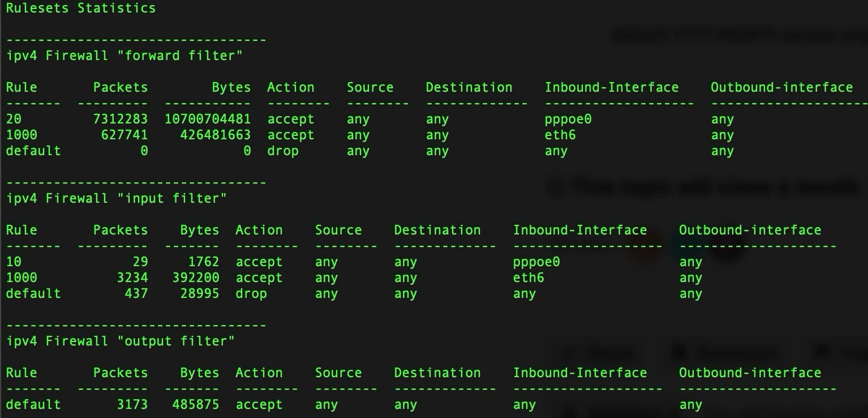Click the "Rulesets Statistics" heading text
The image size is (868, 418).
pos(81,8)
